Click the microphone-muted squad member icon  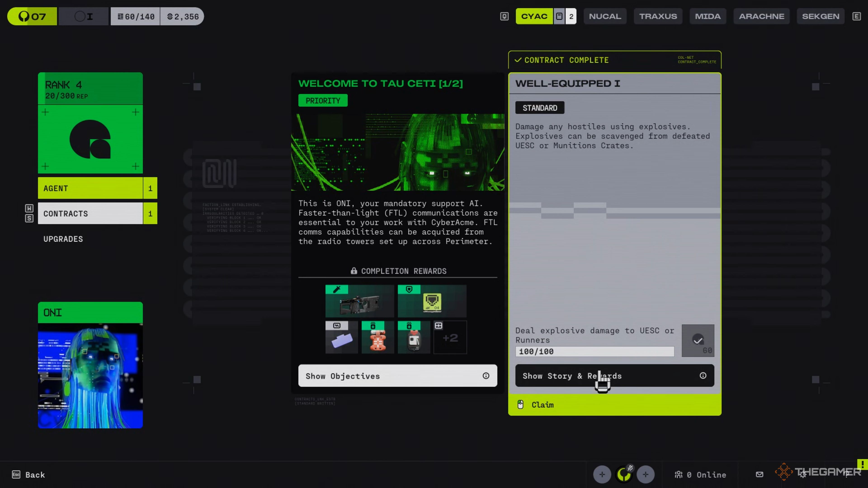tap(624, 474)
